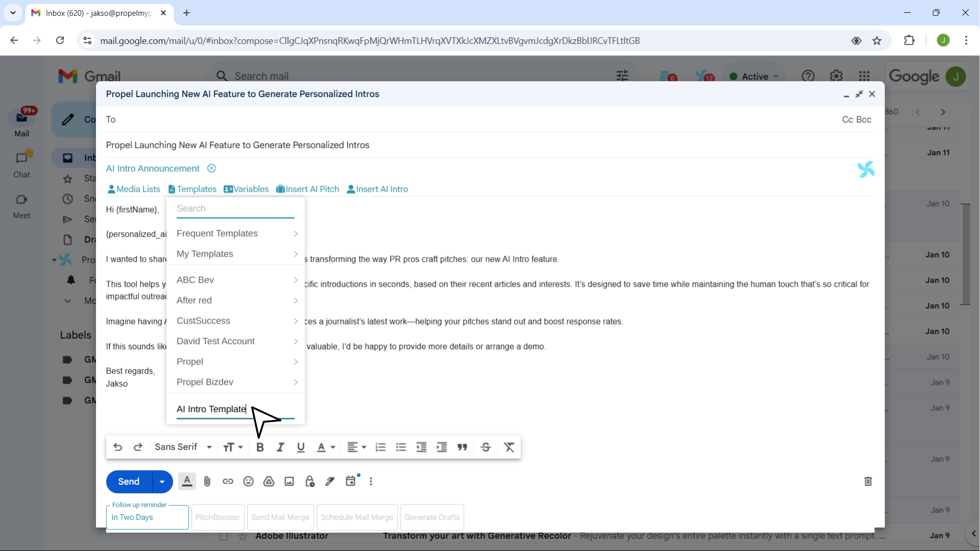
Task: Insert a bulleted list
Action: 401,447
